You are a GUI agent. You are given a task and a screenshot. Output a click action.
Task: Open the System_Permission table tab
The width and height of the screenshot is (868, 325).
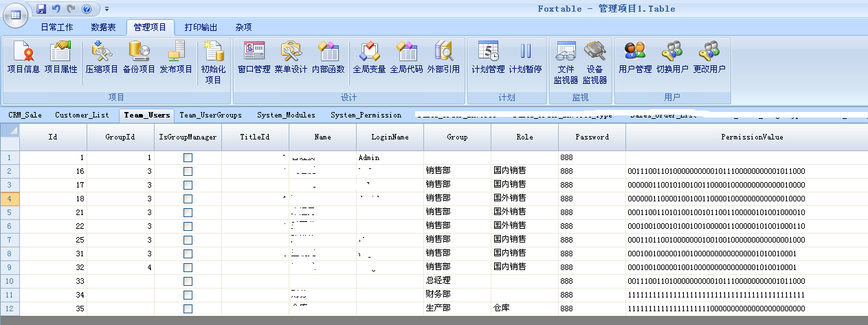coord(366,115)
